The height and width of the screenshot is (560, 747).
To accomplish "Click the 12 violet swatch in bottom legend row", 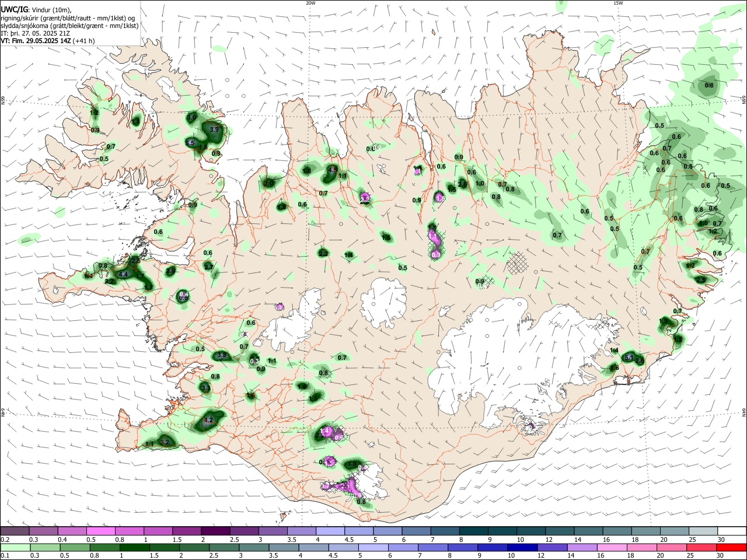I will tap(551, 548).
